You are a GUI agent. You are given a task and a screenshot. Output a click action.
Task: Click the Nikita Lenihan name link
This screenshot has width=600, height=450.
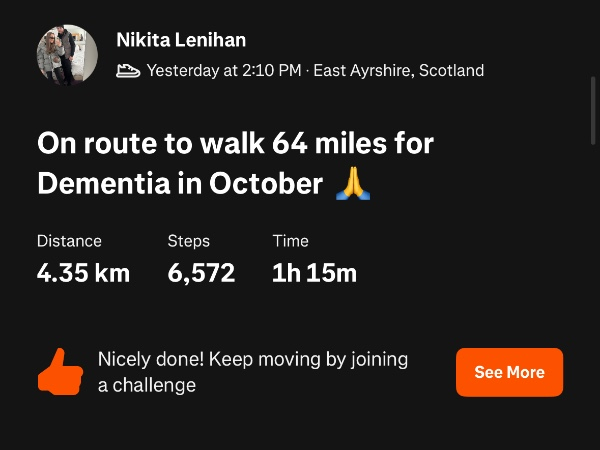click(x=181, y=40)
